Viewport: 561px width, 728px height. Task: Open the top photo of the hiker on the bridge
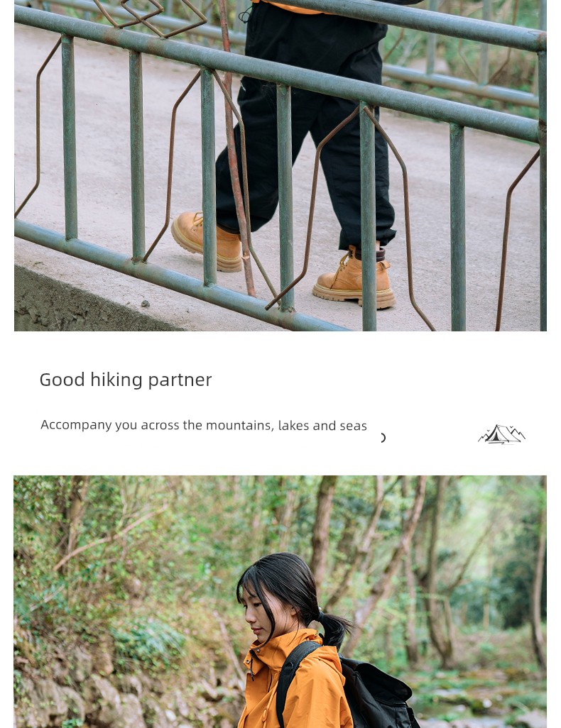tap(280, 165)
